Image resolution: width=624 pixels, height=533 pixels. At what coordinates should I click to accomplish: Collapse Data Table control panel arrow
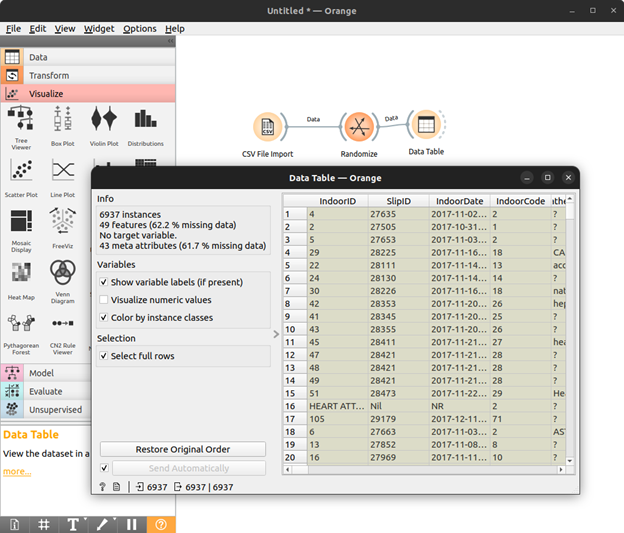(276, 334)
